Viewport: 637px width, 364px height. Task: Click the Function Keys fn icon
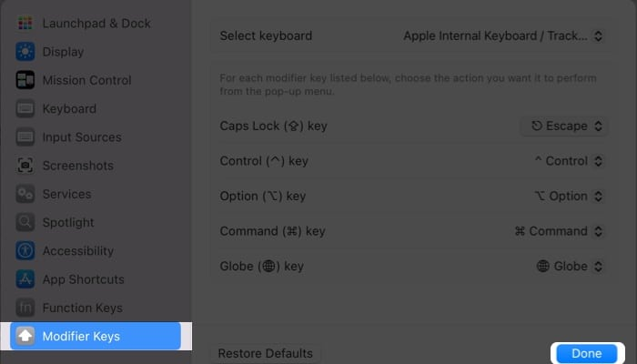(x=25, y=308)
